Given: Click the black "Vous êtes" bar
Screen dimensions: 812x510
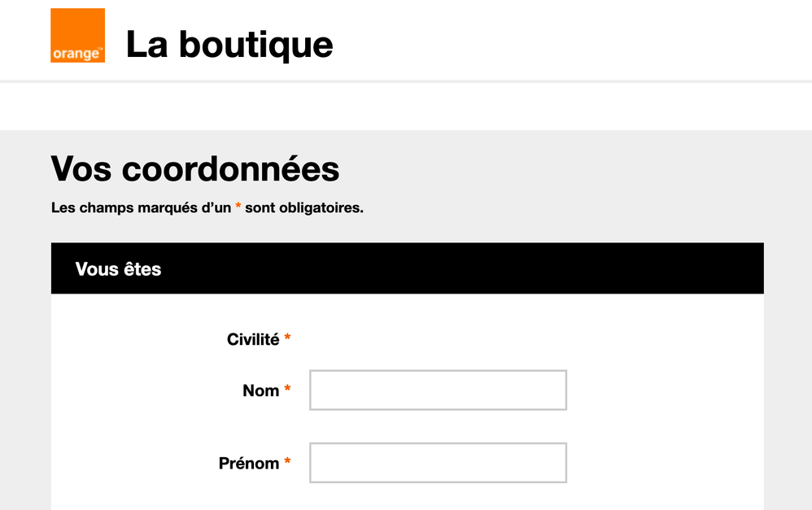Looking at the screenshot, I should [407, 268].
